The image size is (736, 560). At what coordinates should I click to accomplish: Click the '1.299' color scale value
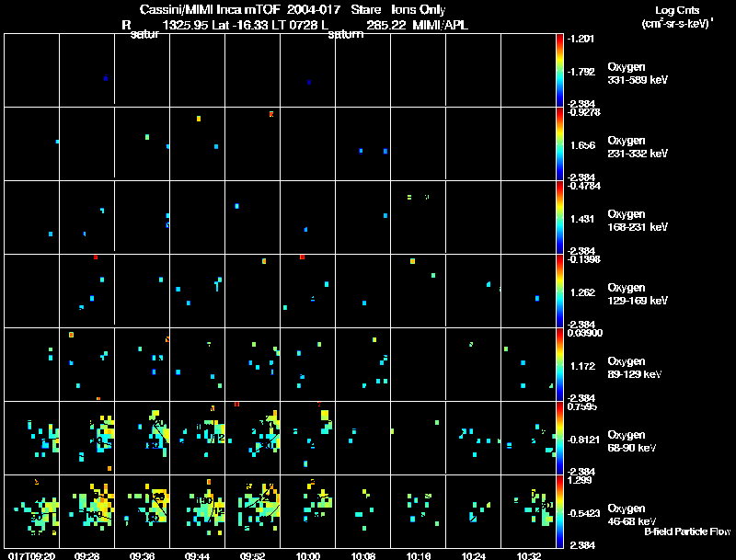(580, 480)
